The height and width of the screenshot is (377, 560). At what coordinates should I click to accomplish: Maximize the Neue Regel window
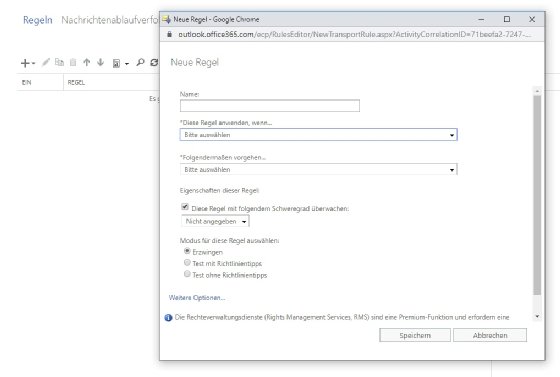507,19
